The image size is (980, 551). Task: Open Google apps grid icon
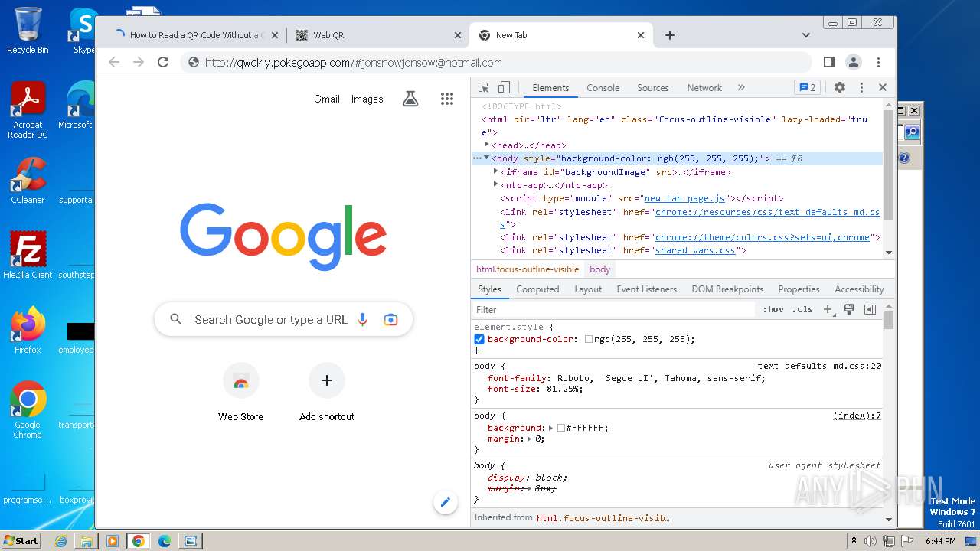[x=447, y=99]
